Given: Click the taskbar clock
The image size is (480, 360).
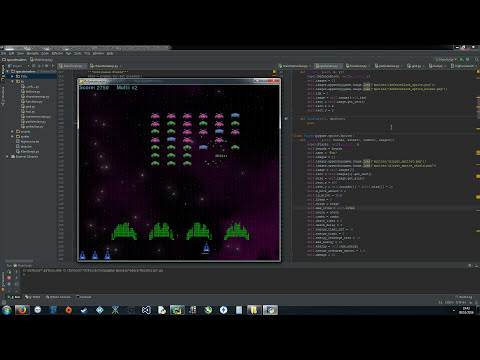Looking at the screenshot, I should pos(466,310).
